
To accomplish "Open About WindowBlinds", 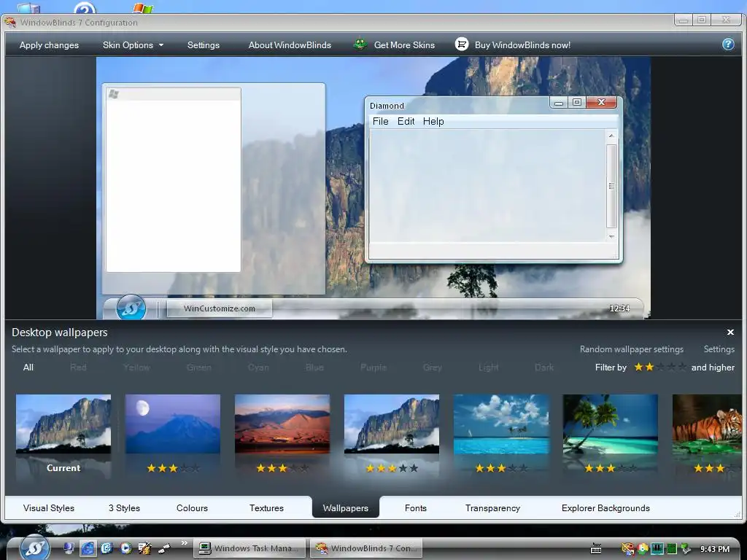I will tap(290, 45).
